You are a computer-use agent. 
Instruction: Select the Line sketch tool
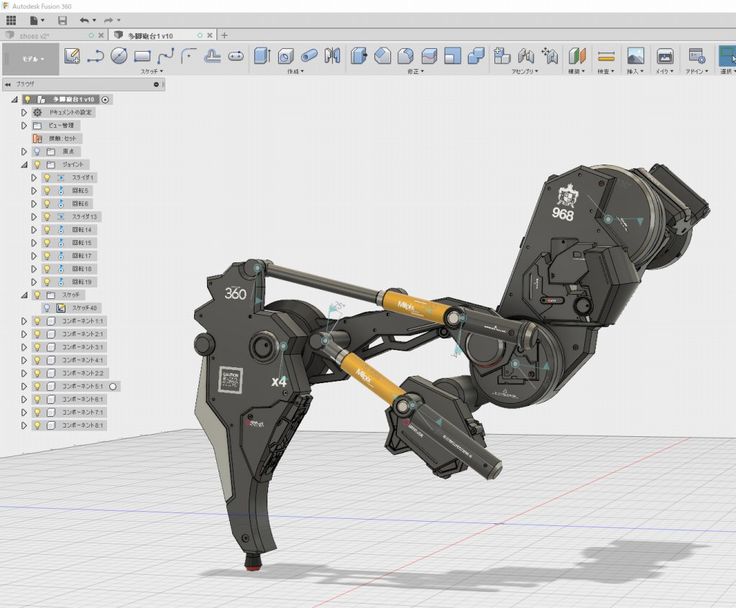click(96, 56)
